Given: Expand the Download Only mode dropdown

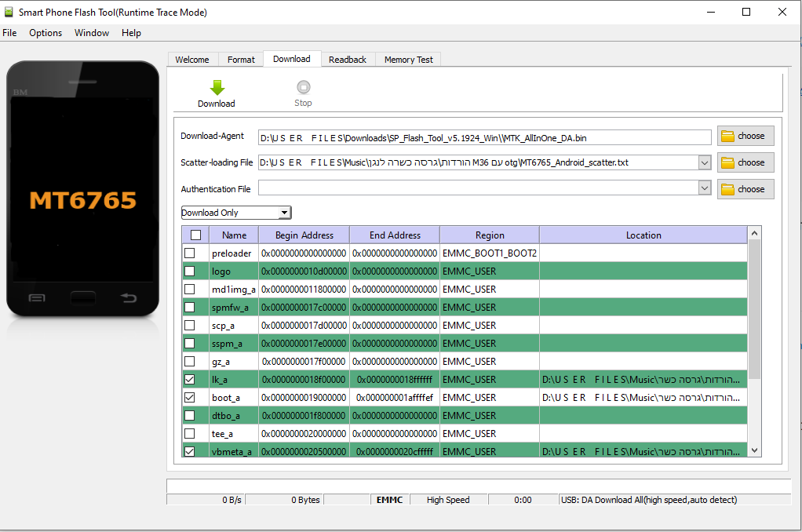Looking at the screenshot, I should pos(285,213).
